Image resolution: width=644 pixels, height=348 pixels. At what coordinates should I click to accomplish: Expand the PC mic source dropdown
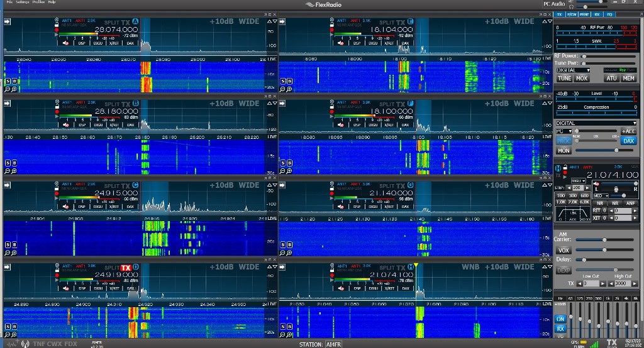point(563,131)
